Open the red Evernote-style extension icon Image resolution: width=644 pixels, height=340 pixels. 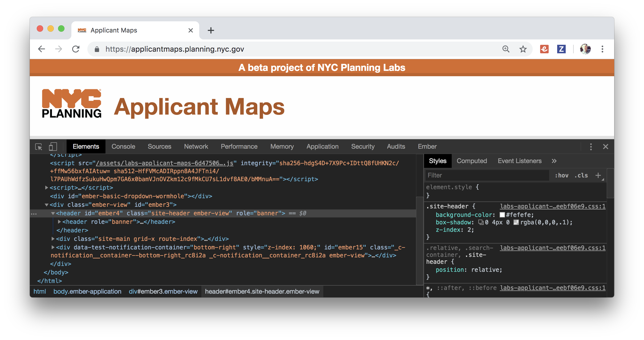click(544, 49)
